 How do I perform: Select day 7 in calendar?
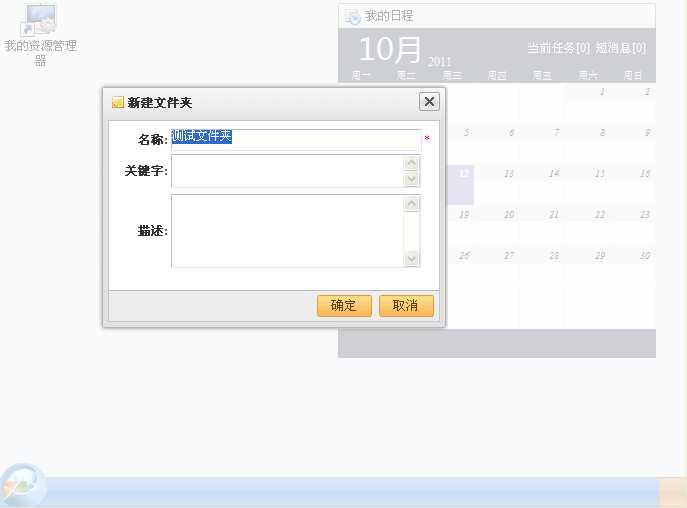(x=542, y=144)
